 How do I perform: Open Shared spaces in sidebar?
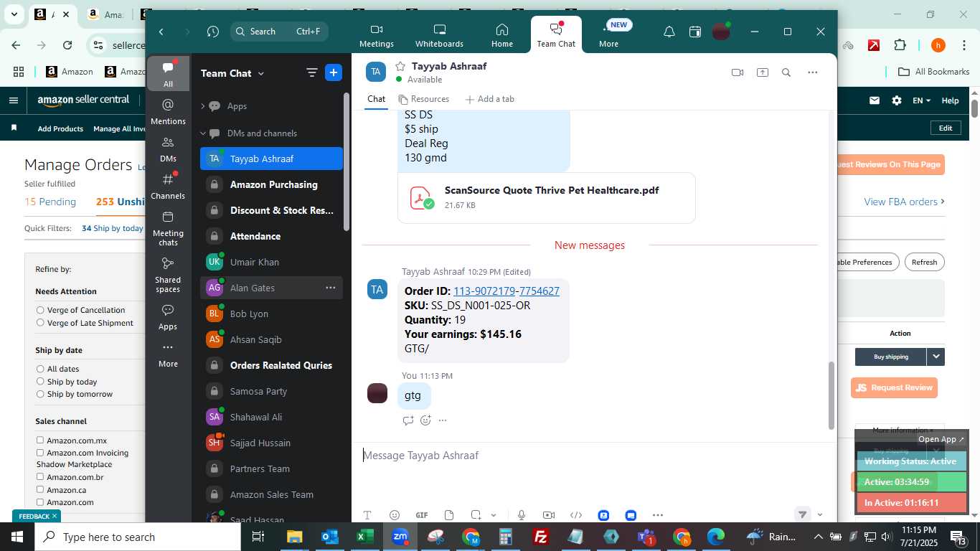168,275
